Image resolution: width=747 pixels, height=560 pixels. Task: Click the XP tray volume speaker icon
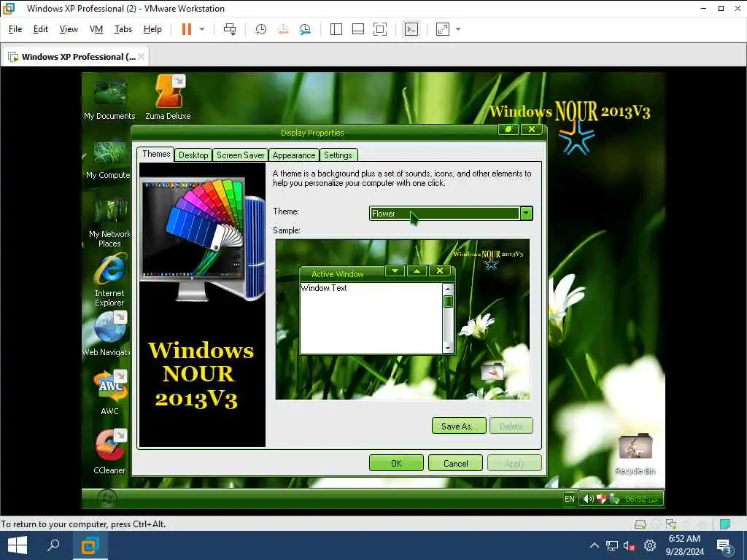(x=589, y=499)
